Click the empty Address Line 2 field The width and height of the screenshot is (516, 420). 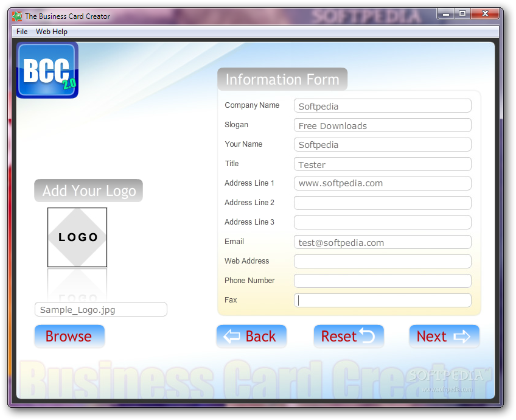382,203
